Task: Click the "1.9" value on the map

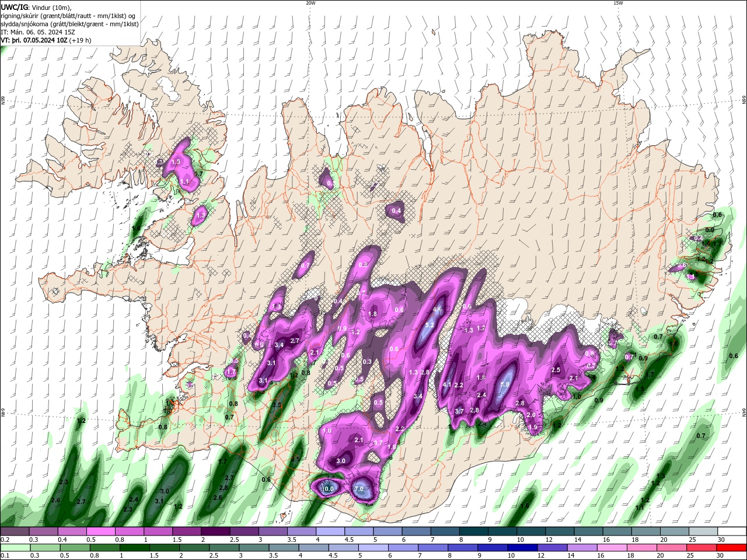Action: [533, 428]
